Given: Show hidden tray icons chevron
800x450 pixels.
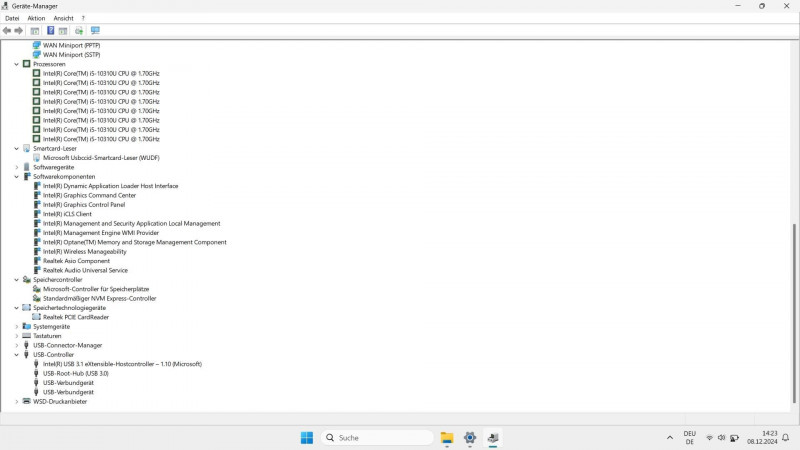Looking at the screenshot, I should point(669,438).
